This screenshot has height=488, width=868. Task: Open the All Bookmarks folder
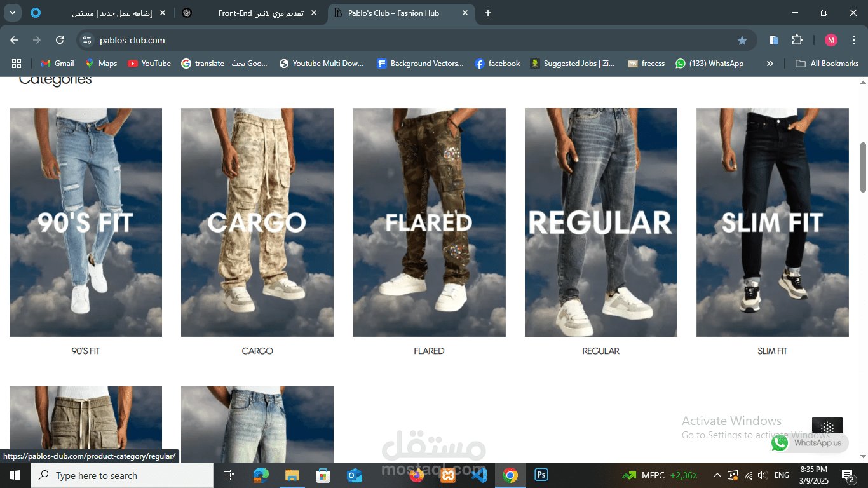coord(827,64)
